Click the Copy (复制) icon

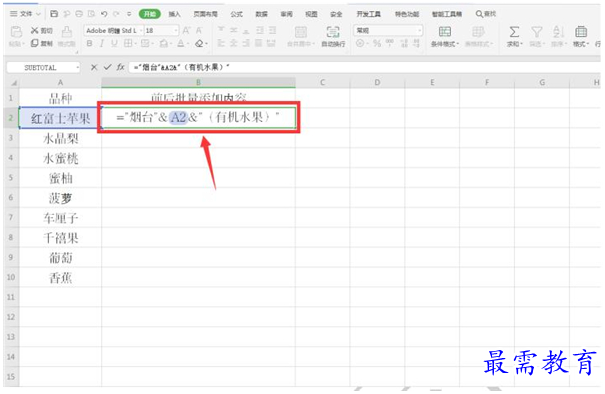pos(35,43)
